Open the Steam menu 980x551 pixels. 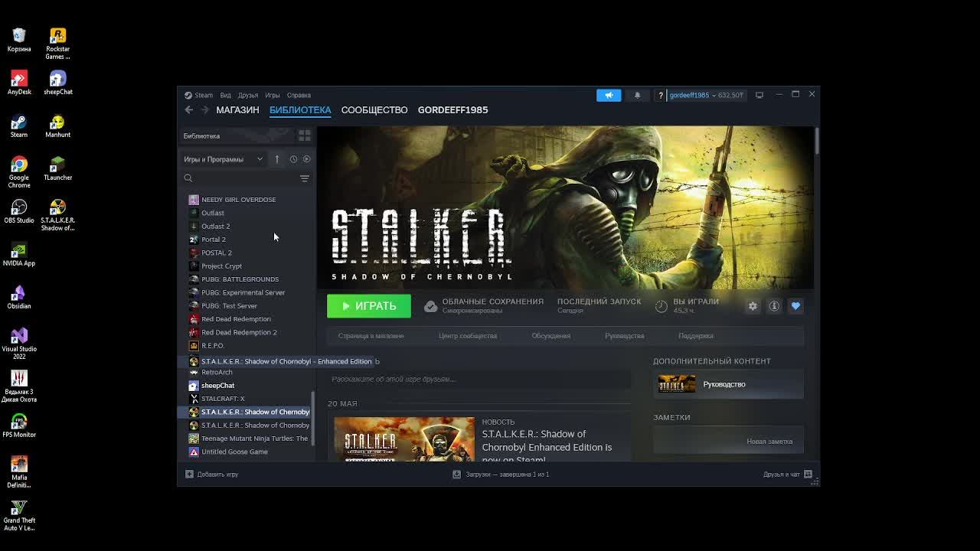[x=199, y=95]
